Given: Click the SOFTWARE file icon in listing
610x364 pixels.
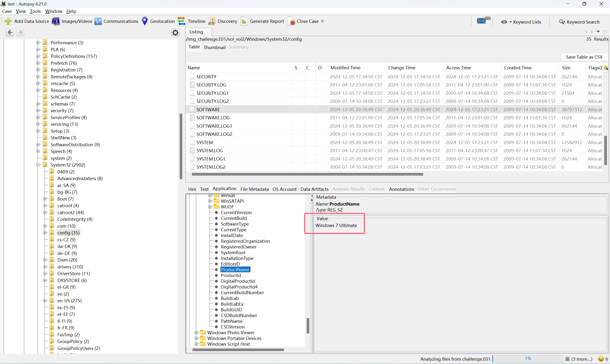Looking at the screenshot, I should pos(192,109).
